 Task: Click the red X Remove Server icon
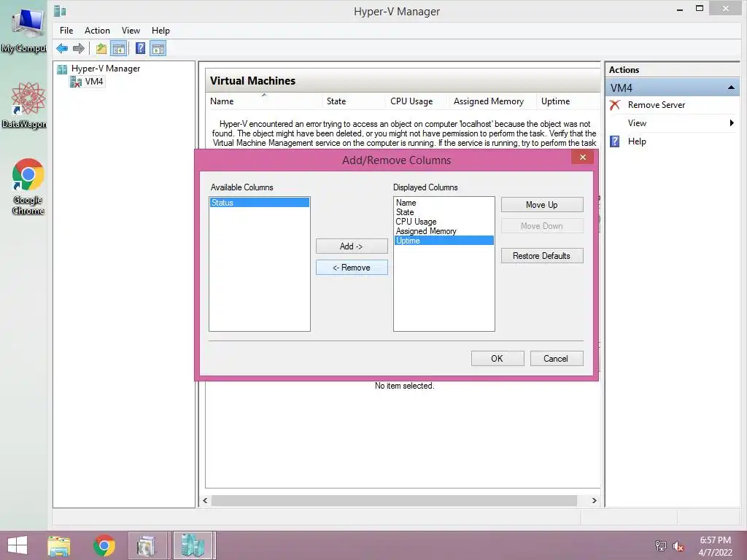pyautogui.click(x=615, y=105)
